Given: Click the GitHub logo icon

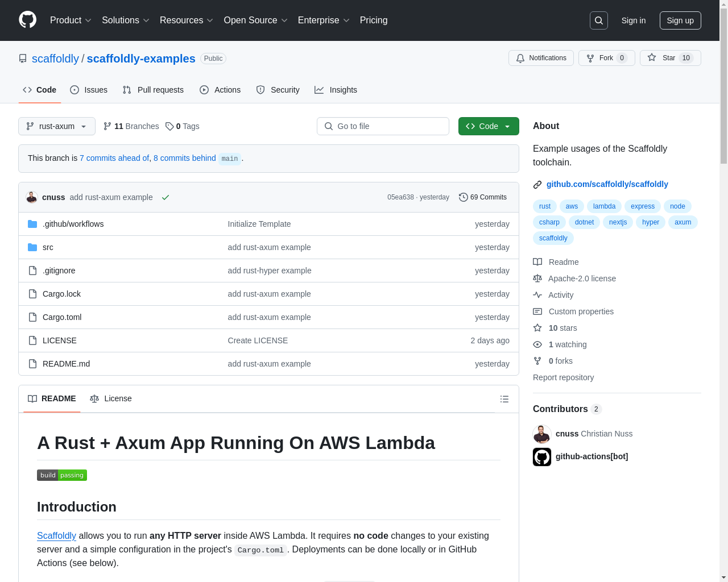Looking at the screenshot, I should (x=27, y=20).
